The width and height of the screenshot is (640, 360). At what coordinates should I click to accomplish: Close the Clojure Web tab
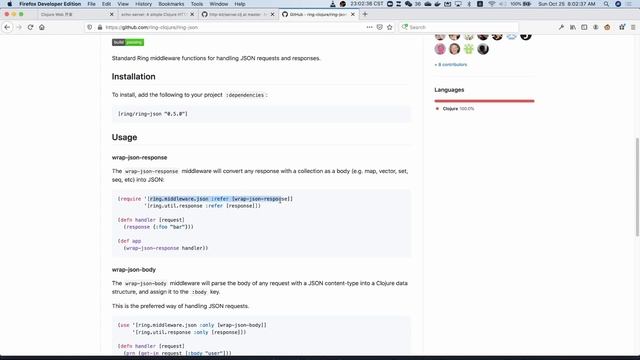112,14
